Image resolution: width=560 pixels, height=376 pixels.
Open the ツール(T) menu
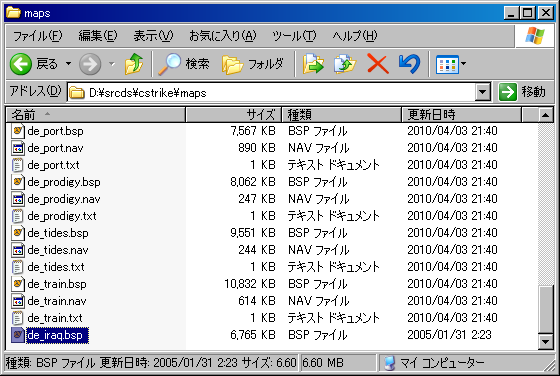coord(294,36)
